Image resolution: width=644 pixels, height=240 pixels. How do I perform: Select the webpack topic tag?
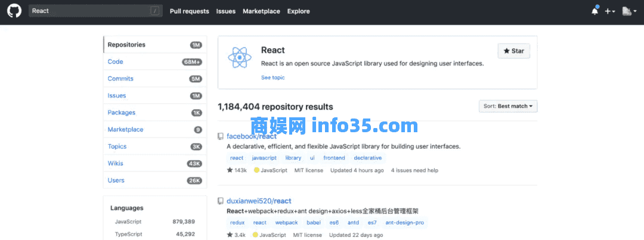pos(287,223)
